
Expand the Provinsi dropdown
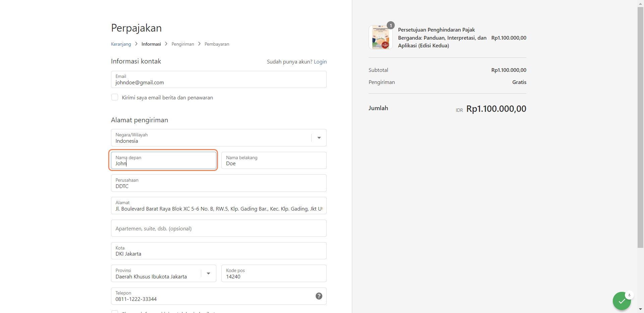(164, 273)
